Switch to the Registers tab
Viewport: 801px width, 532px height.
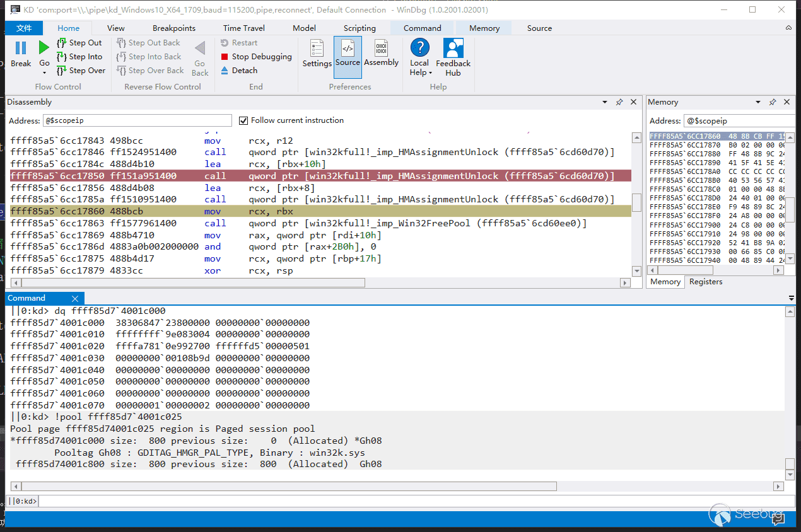point(705,282)
